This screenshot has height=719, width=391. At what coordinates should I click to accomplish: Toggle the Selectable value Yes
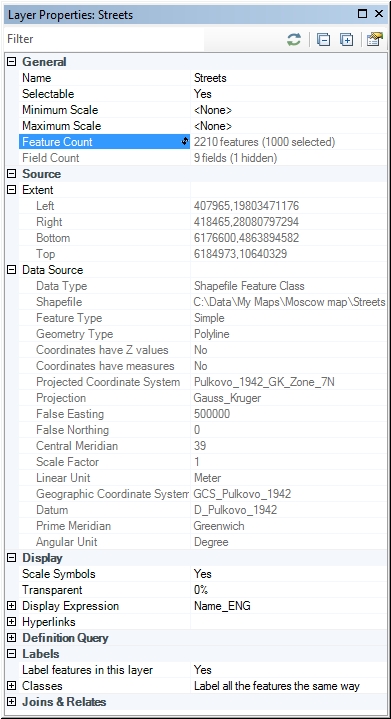288,94
